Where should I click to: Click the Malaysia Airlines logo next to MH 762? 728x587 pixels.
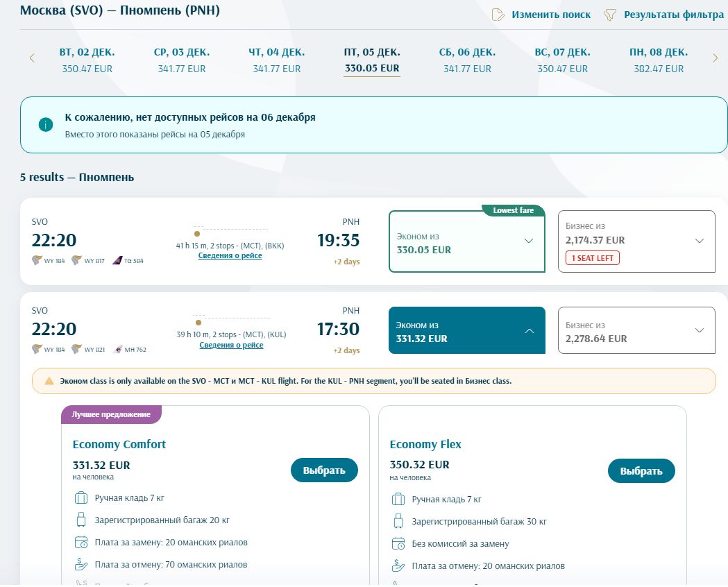tap(117, 349)
